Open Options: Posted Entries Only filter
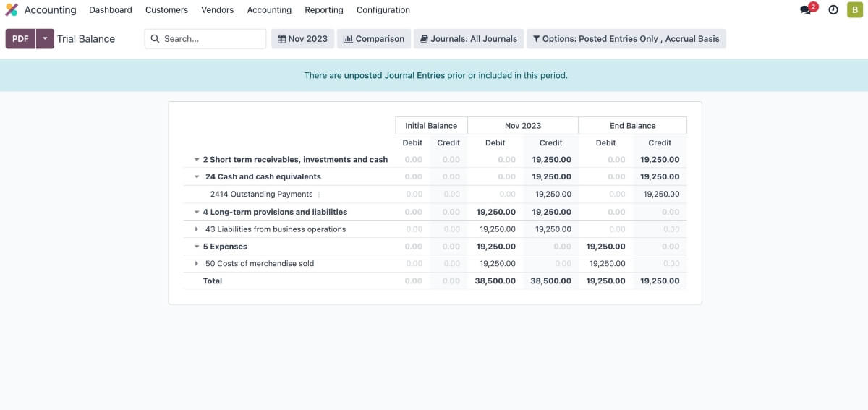The height and width of the screenshot is (410, 868). 626,39
